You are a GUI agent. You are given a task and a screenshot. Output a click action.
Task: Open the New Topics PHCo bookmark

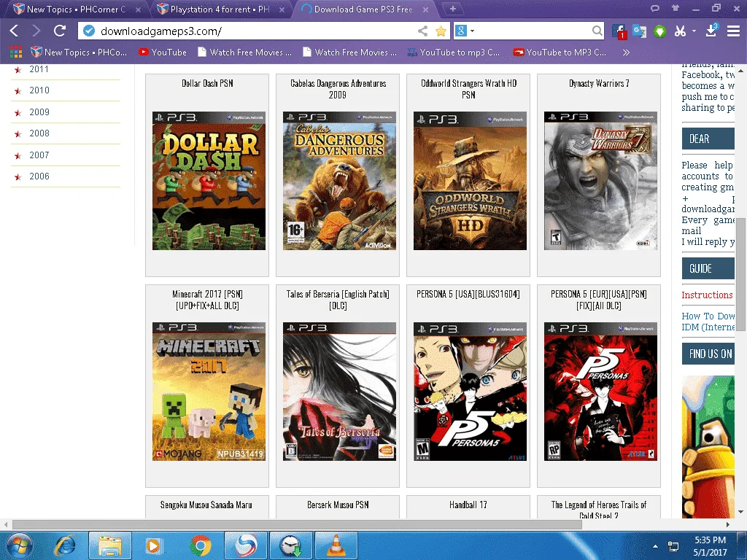tap(79, 52)
